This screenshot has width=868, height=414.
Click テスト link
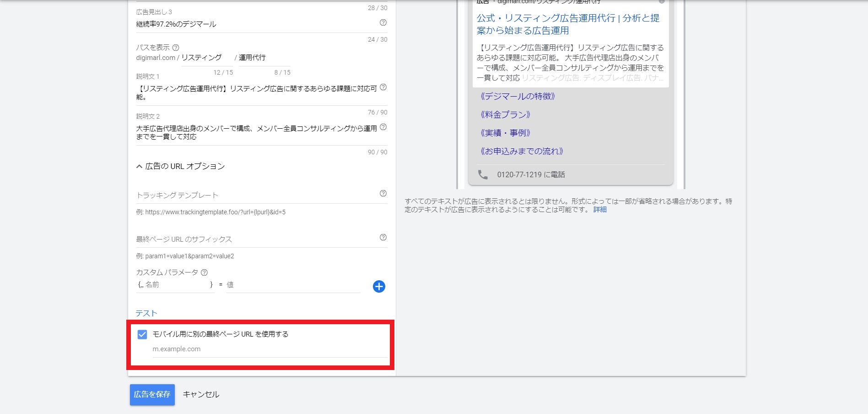click(146, 313)
